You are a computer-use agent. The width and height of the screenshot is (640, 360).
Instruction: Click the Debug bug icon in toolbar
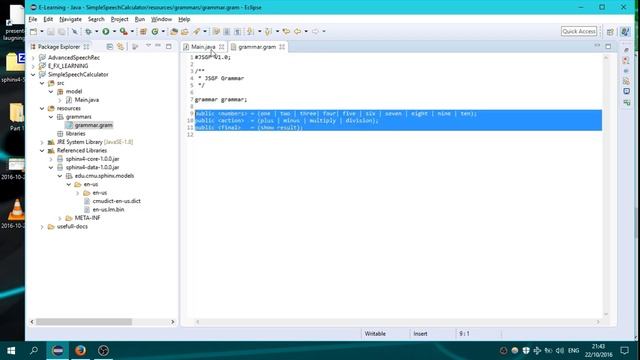pyautogui.click(x=88, y=31)
